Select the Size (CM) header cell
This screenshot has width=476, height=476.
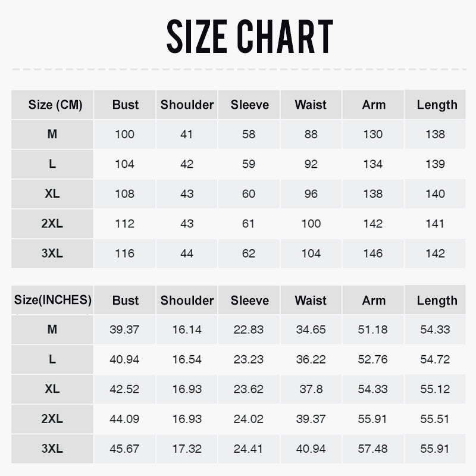52,105
